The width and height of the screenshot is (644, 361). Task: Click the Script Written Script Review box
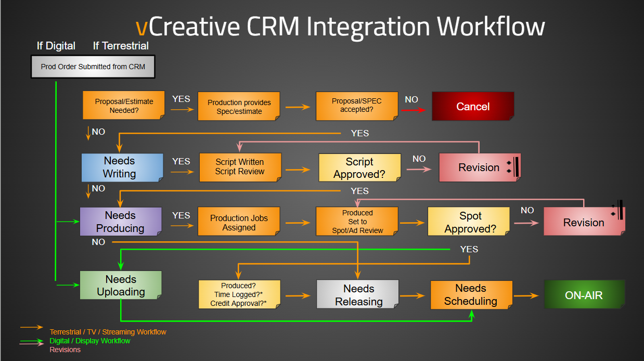(x=240, y=167)
